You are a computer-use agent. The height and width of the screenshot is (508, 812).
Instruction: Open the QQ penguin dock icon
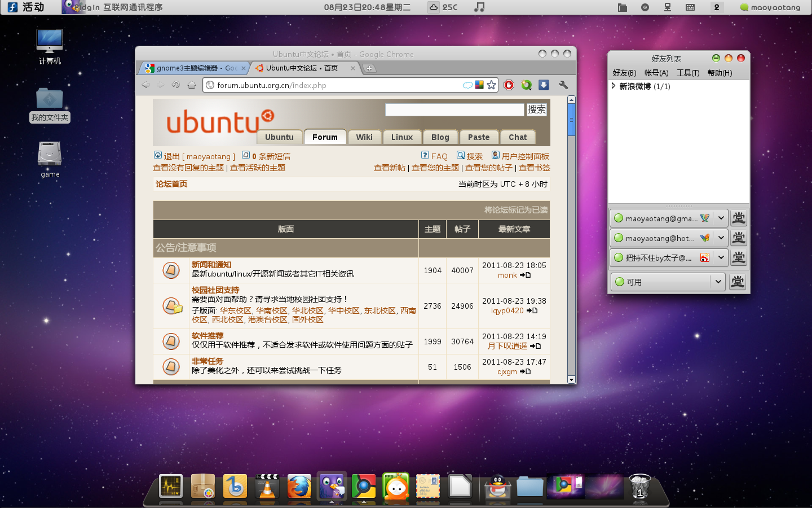(498, 485)
